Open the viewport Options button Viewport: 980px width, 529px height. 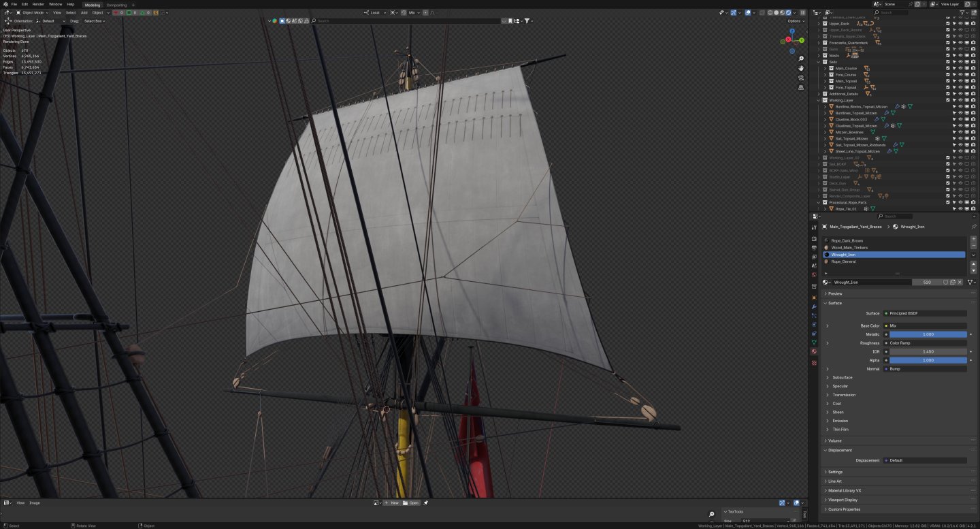(796, 21)
